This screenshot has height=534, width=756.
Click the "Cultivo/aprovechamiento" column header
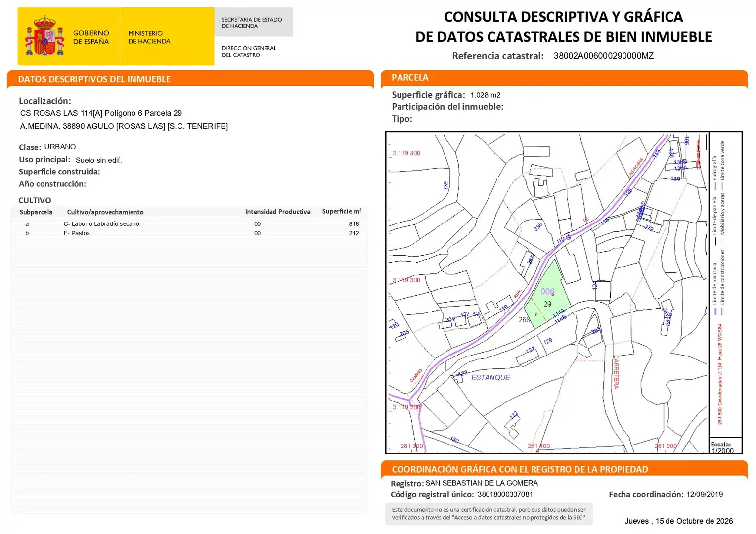(105, 212)
